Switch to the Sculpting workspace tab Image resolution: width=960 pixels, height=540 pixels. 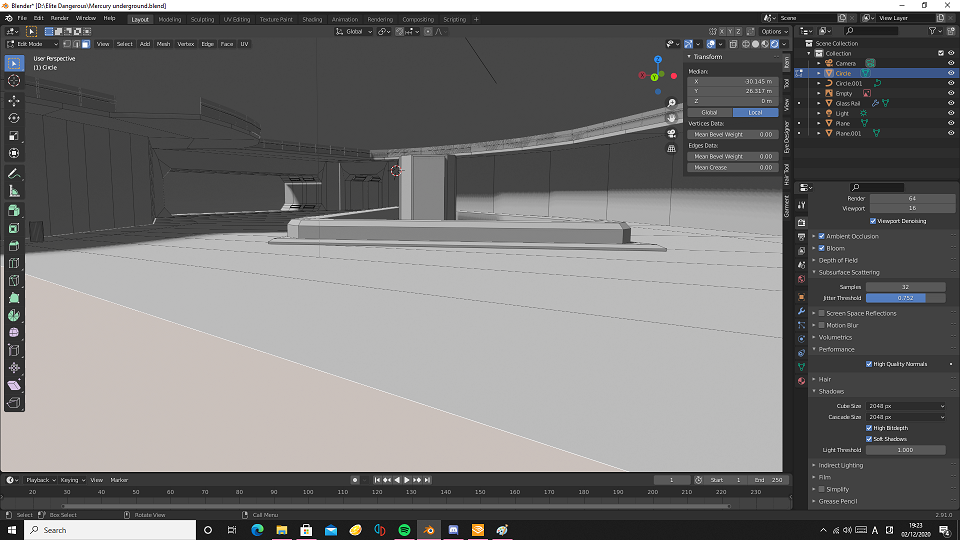(x=202, y=19)
